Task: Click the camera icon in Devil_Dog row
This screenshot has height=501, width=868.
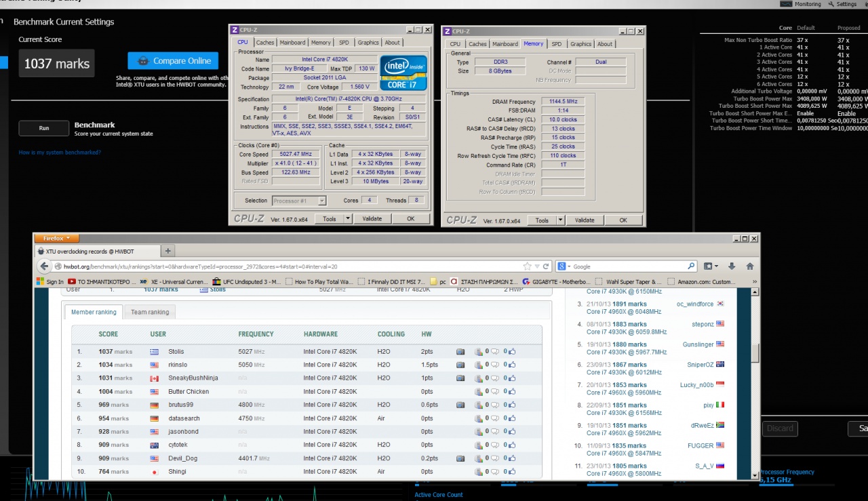Action: pos(460,458)
